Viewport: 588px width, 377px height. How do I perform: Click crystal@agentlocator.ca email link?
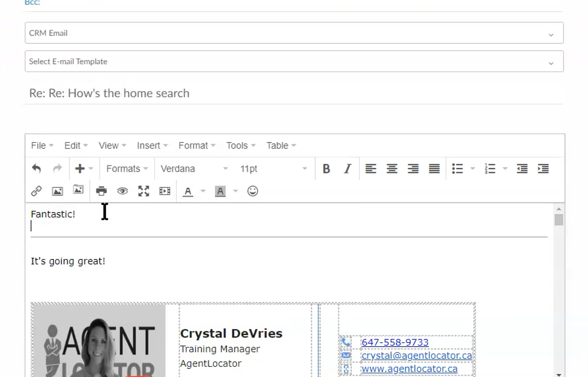(x=417, y=355)
